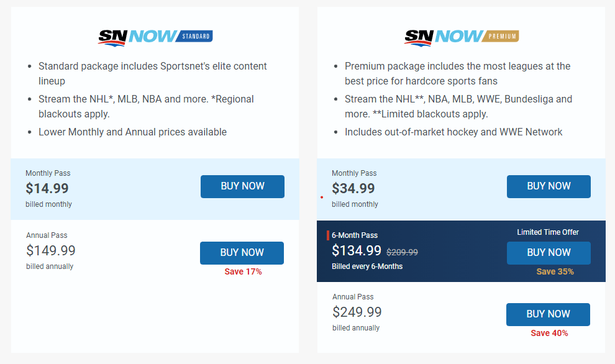Select the gold PREMIUM badge next to the logo

500,37
